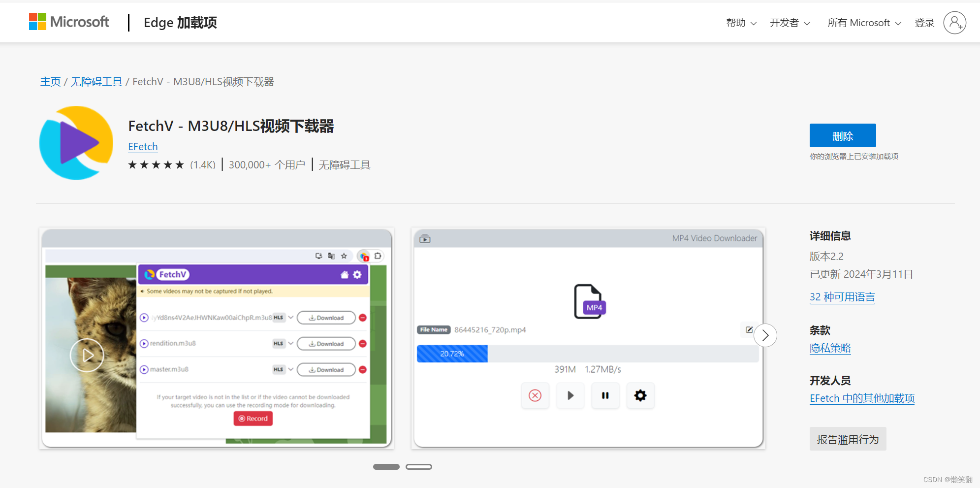This screenshot has width=980, height=488.
Task: Click the user account avatar icon
Action: (954, 23)
